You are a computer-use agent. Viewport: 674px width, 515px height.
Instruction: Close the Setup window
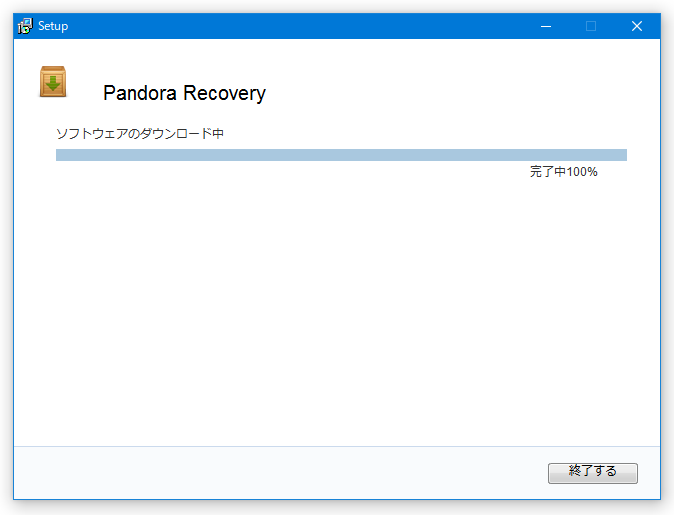[x=637, y=26]
